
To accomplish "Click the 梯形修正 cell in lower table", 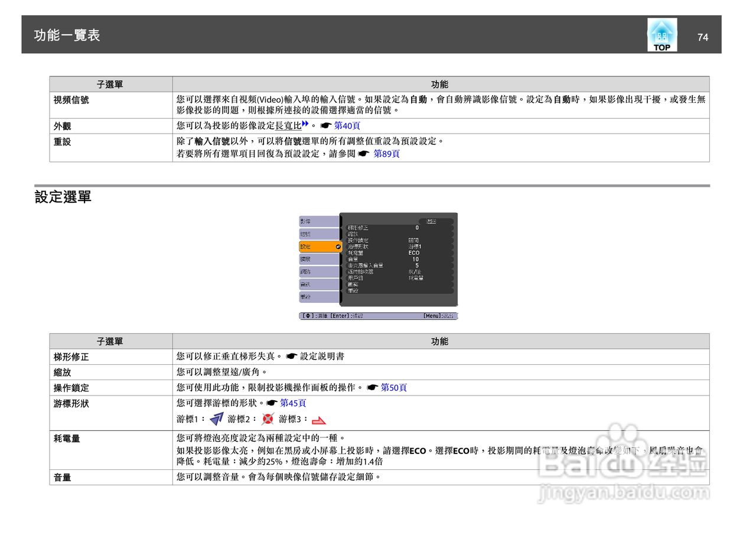I will pos(111,356).
